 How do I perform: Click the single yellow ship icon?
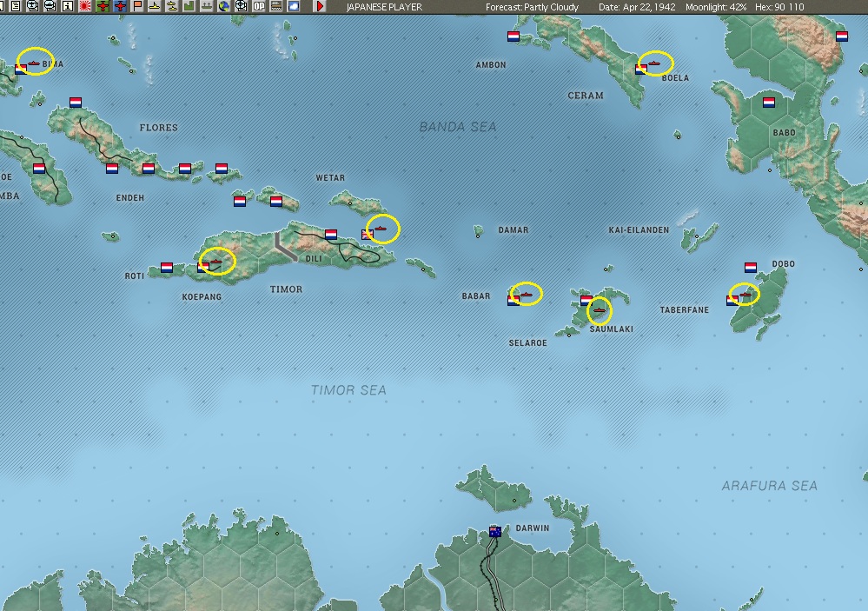click(x=155, y=6)
